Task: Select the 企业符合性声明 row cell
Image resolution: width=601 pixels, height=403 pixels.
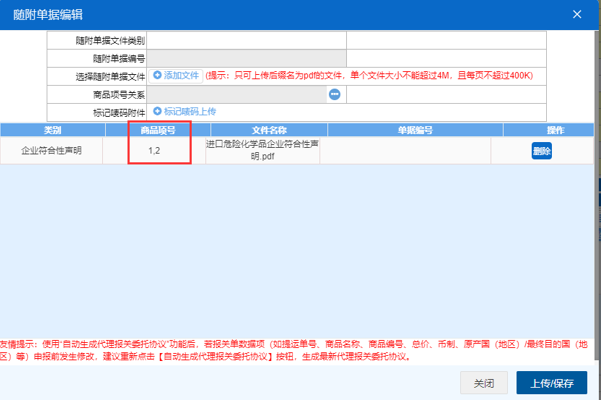Action: click(x=53, y=151)
